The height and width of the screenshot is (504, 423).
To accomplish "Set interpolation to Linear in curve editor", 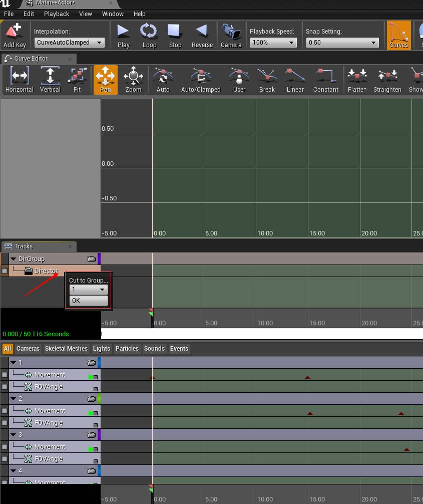I will (x=295, y=80).
